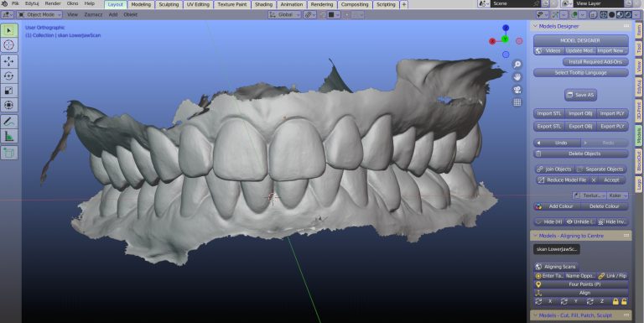Click Reduce Model File button
The height and width of the screenshot is (323, 644).
563,180
